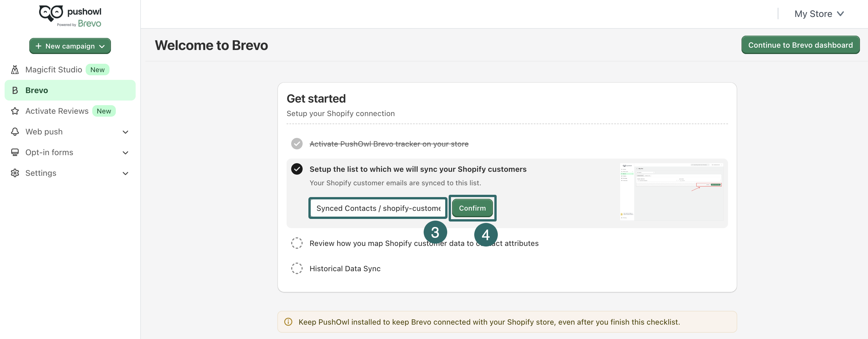Toggle the completed tracker activation checkmark

tap(297, 144)
